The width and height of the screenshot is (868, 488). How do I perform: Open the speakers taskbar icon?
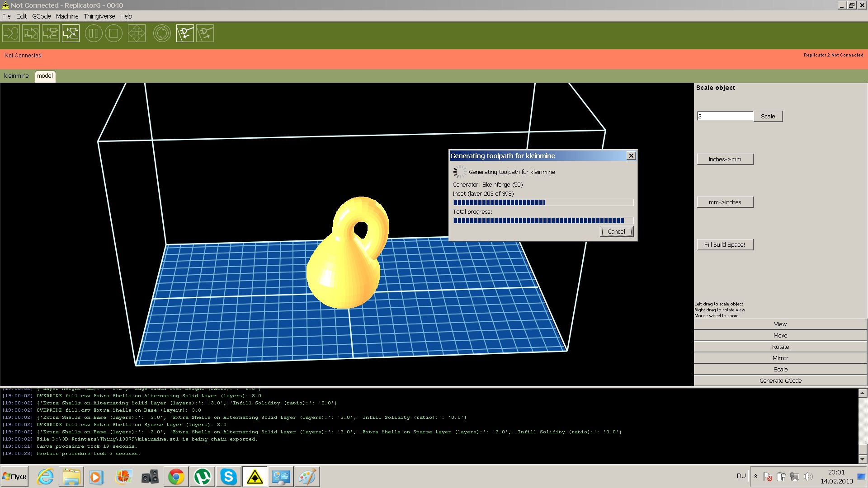(x=150, y=477)
